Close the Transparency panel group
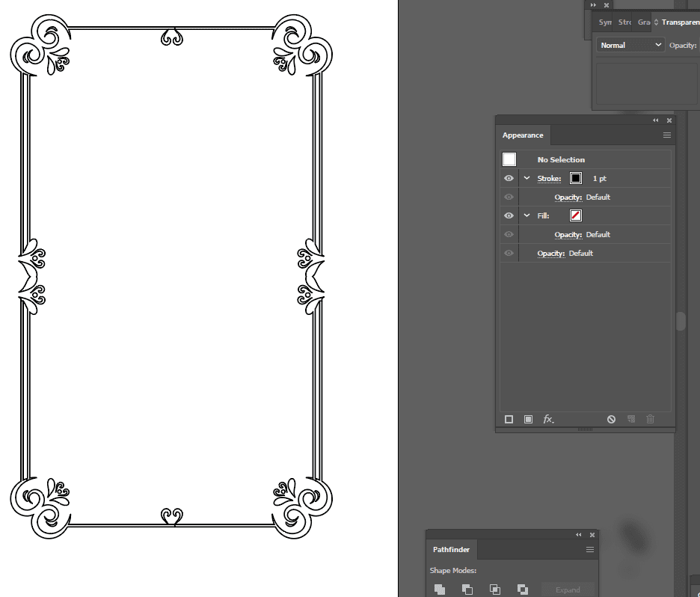Image resolution: width=700 pixels, height=597 pixels. (607, 5)
